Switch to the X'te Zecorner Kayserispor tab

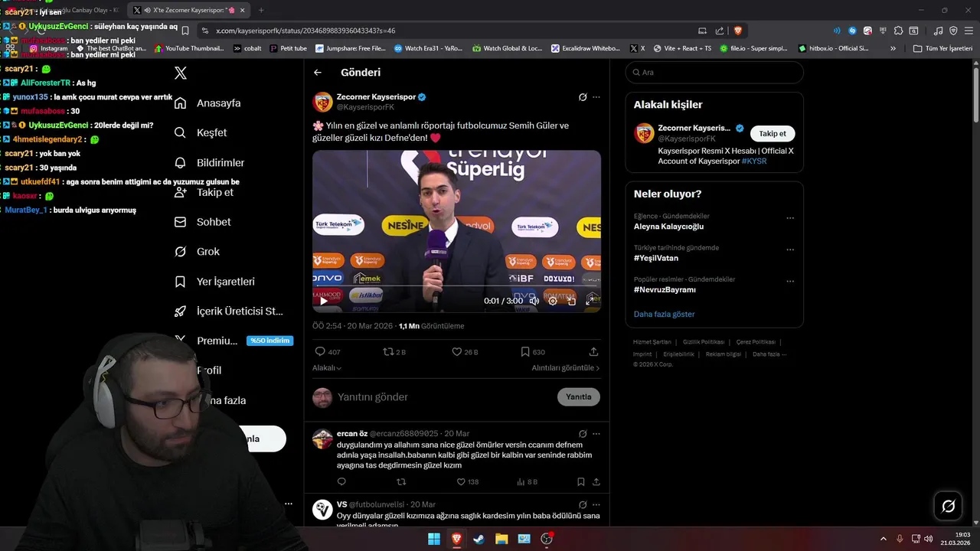click(190, 10)
